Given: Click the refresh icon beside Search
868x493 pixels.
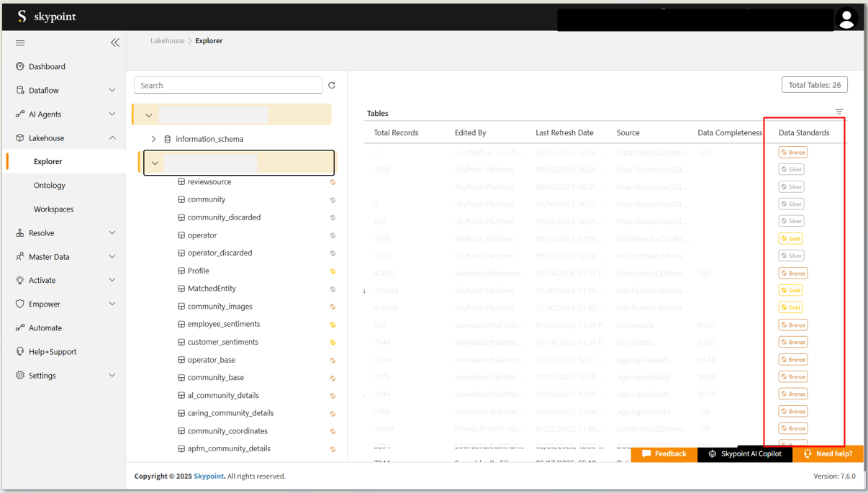Looking at the screenshot, I should (x=332, y=86).
